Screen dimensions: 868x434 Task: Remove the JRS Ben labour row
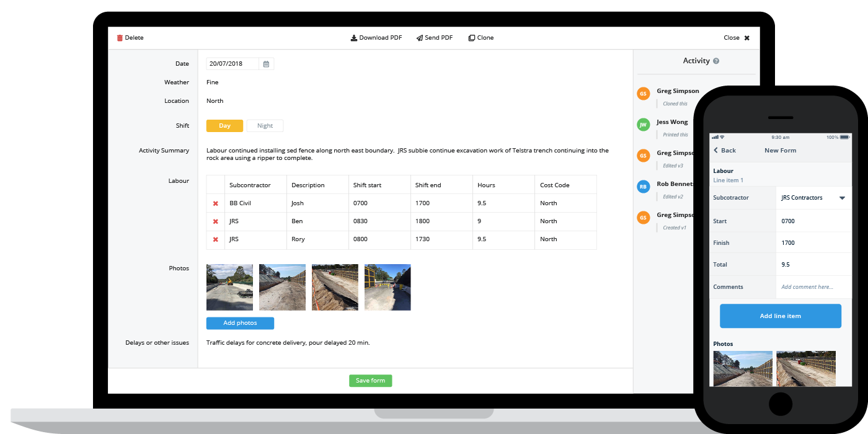tap(216, 221)
